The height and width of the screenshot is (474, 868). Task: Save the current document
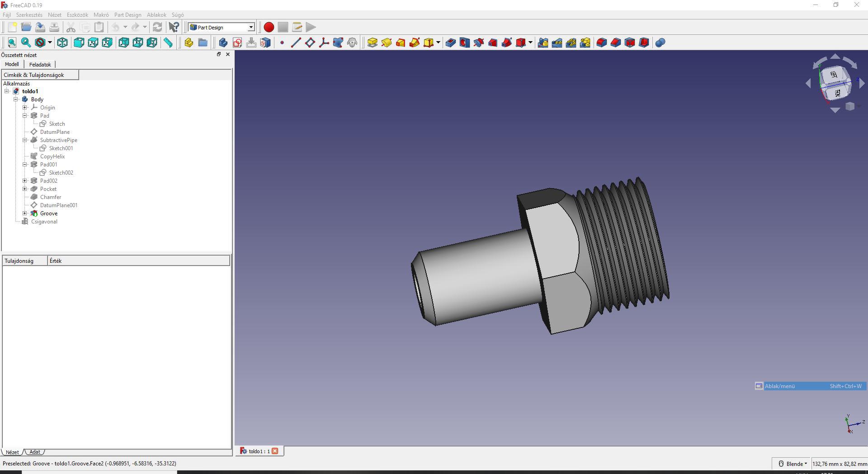[x=40, y=27]
